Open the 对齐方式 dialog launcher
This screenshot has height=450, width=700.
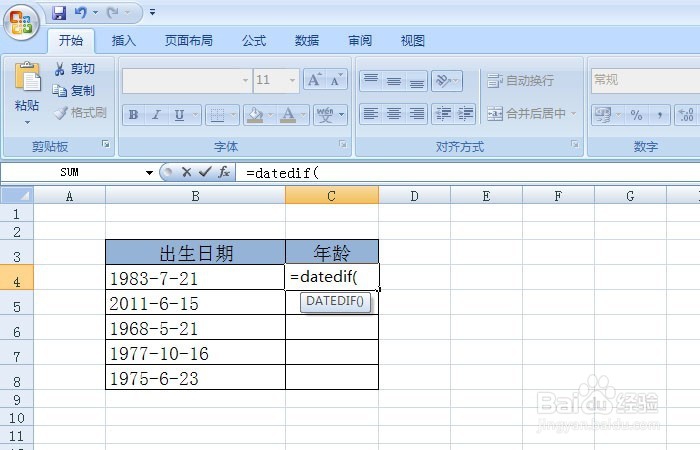point(575,144)
